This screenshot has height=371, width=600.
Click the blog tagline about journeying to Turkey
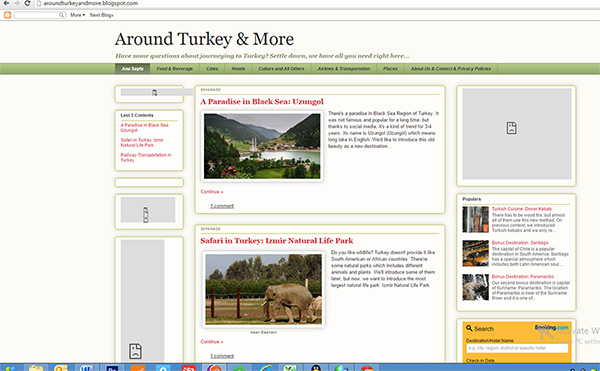pyautogui.click(x=262, y=56)
